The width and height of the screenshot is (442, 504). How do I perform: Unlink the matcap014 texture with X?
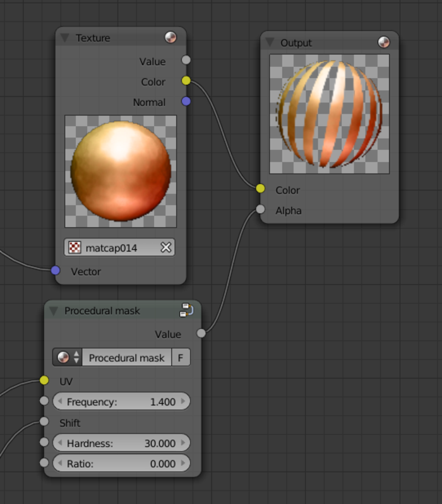(166, 248)
